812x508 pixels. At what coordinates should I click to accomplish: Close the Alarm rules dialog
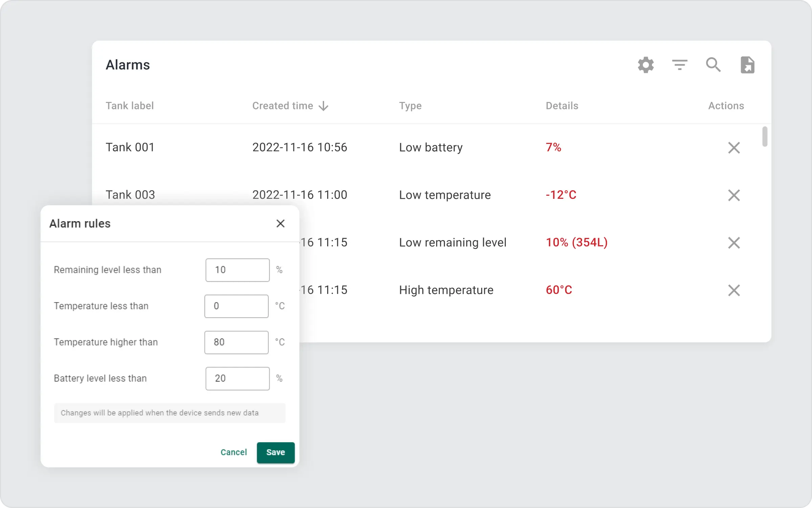280,224
